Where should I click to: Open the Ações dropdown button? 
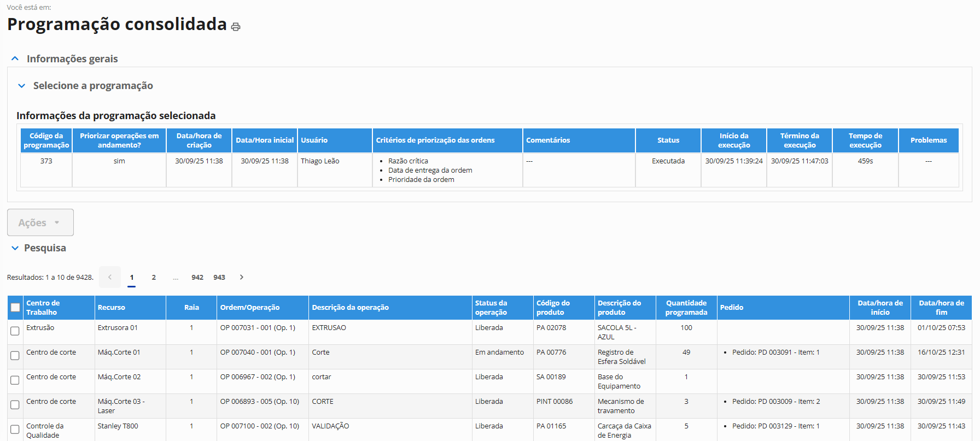[x=40, y=222]
